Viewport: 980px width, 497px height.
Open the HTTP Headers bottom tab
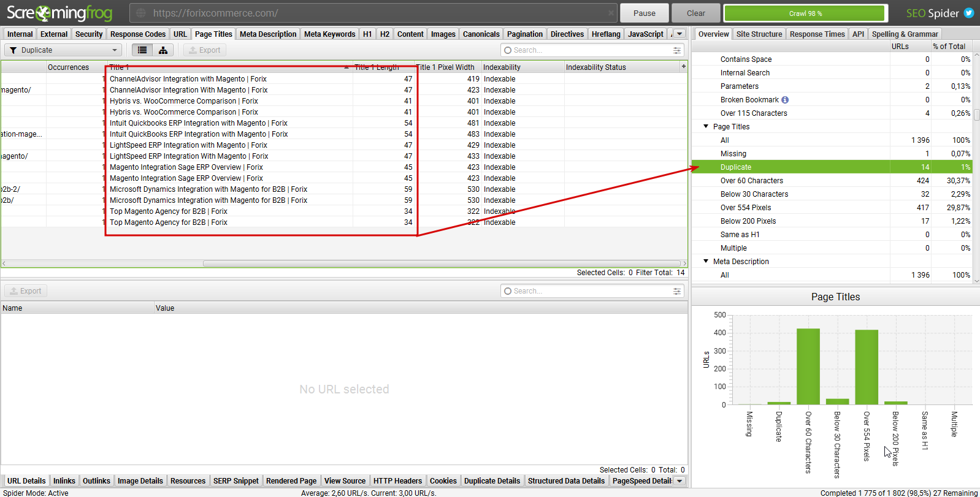coord(397,481)
